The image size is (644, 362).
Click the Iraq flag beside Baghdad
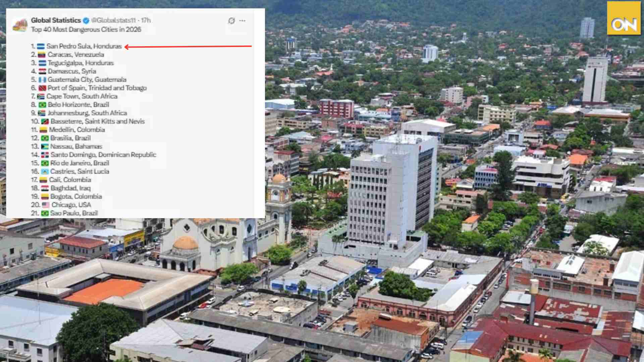45,189
